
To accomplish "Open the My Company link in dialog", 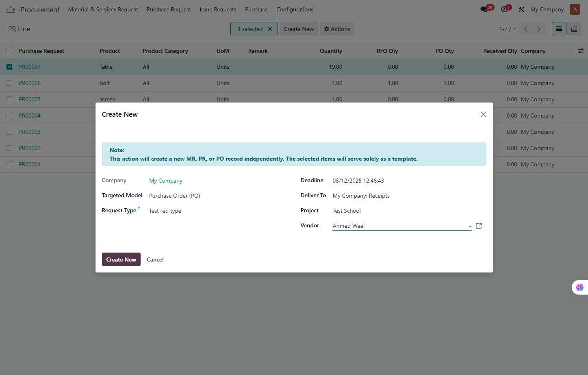I will click(166, 181).
